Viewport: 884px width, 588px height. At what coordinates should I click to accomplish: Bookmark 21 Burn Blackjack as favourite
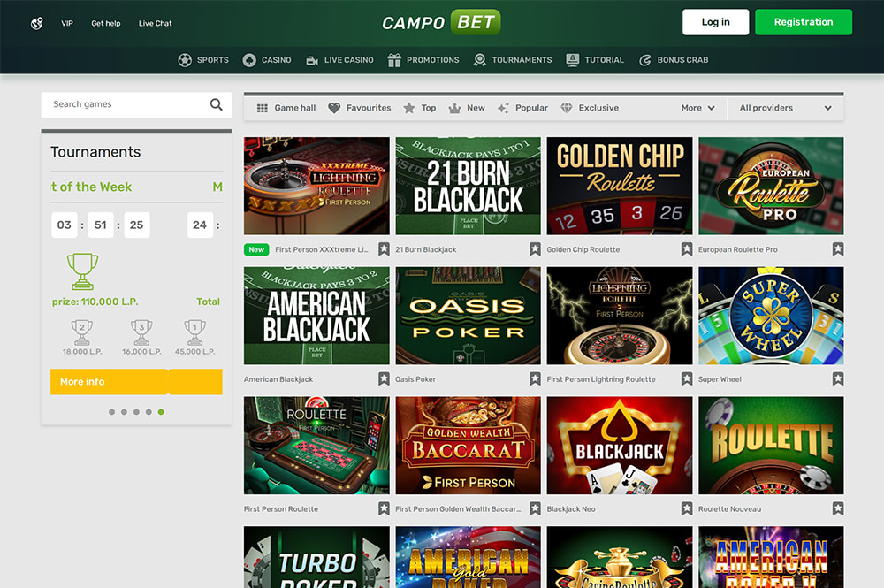[x=535, y=249]
